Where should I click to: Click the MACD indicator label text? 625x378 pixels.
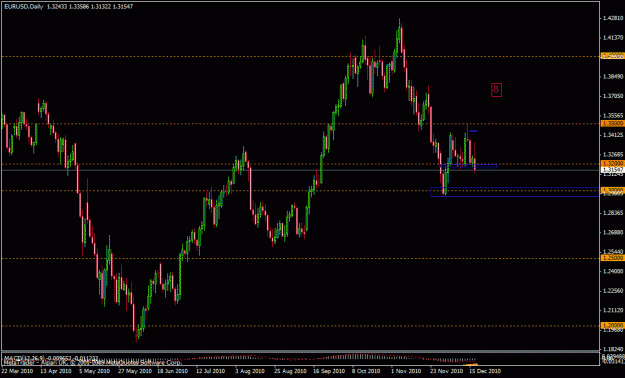(x=50, y=358)
